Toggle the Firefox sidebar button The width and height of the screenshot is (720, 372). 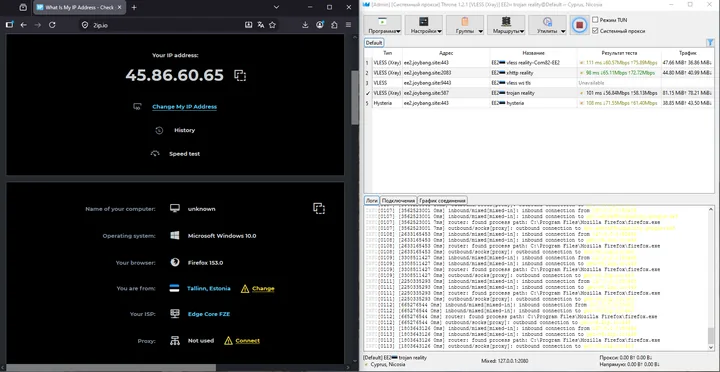9,25
